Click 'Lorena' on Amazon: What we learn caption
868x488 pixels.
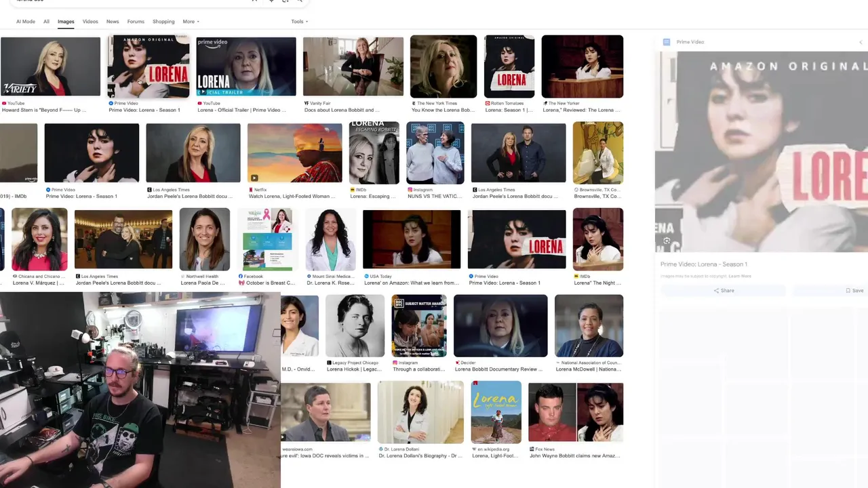tap(411, 283)
